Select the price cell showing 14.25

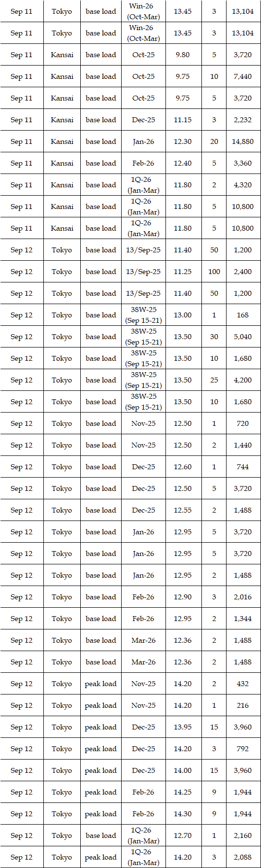coord(183,792)
